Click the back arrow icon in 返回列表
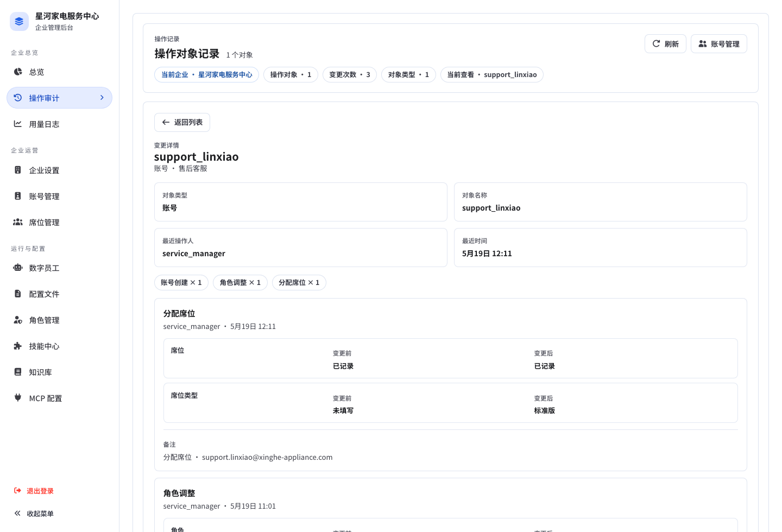Screen dimensions: 782x532 pos(166,122)
